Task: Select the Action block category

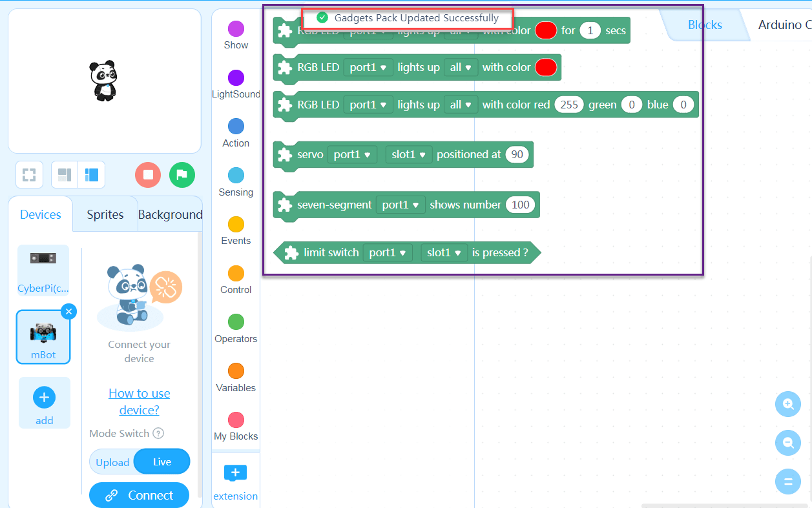Action: (x=235, y=127)
